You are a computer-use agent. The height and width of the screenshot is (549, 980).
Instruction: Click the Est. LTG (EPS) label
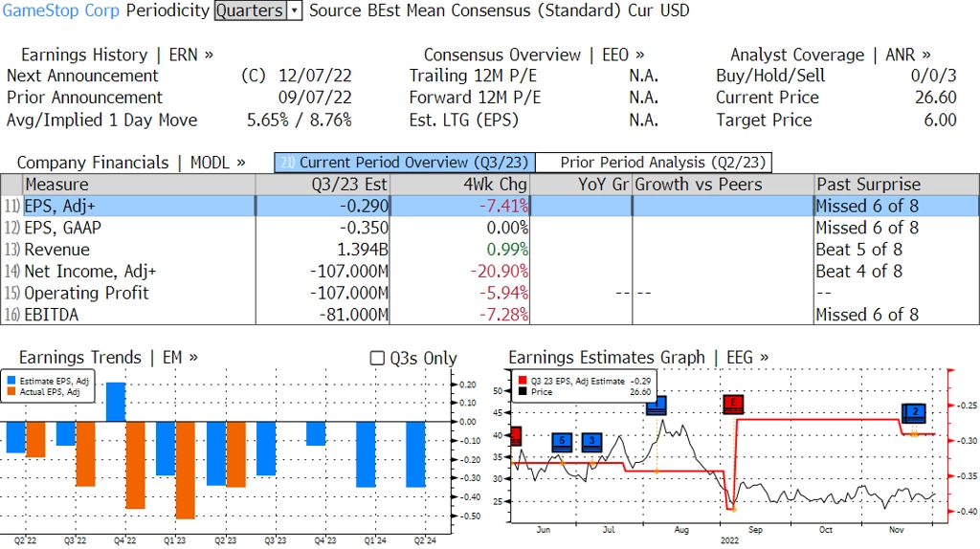(x=464, y=120)
